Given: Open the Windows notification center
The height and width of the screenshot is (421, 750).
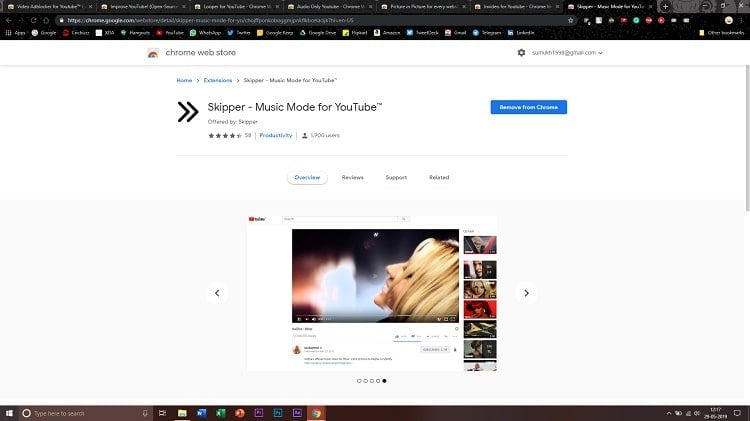Looking at the screenshot, I should click(x=737, y=413).
